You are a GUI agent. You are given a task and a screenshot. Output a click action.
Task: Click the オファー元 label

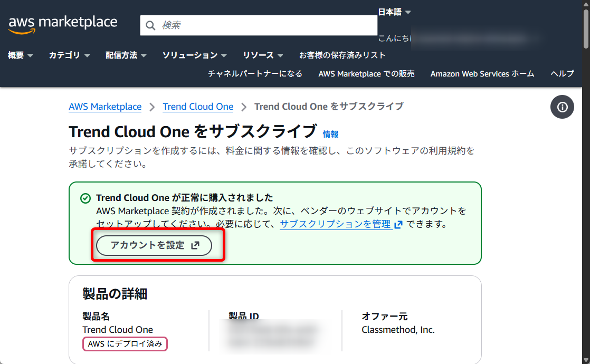click(x=385, y=317)
